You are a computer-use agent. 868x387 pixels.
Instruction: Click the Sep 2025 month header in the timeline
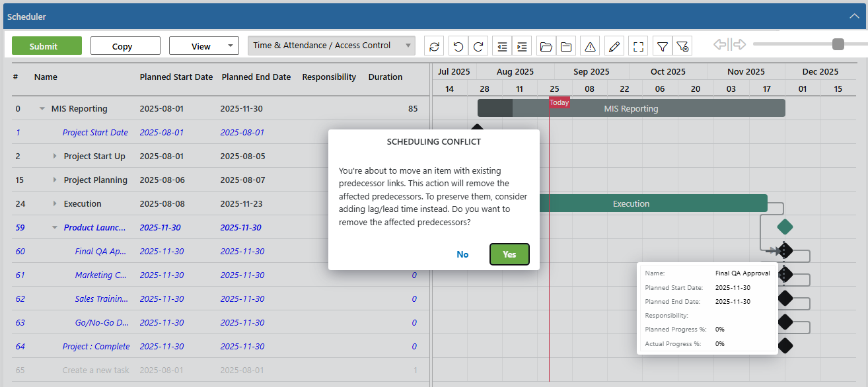coord(592,71)
